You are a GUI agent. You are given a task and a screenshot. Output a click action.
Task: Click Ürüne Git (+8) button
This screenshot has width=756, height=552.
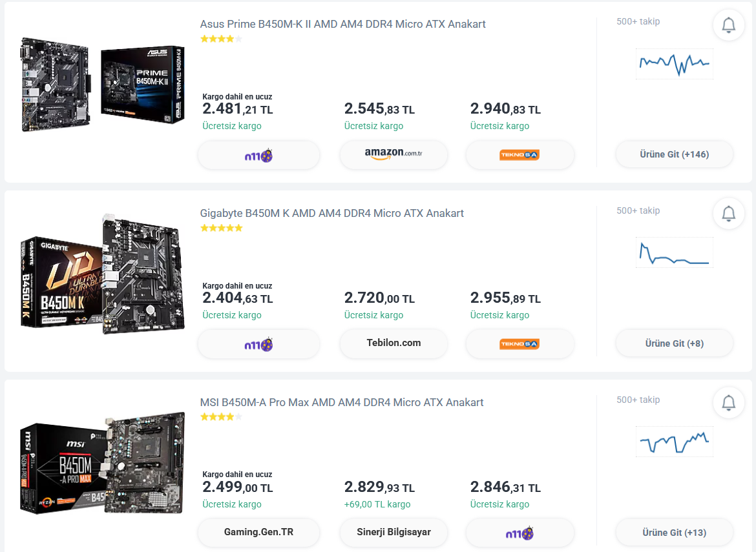point(674,343)
